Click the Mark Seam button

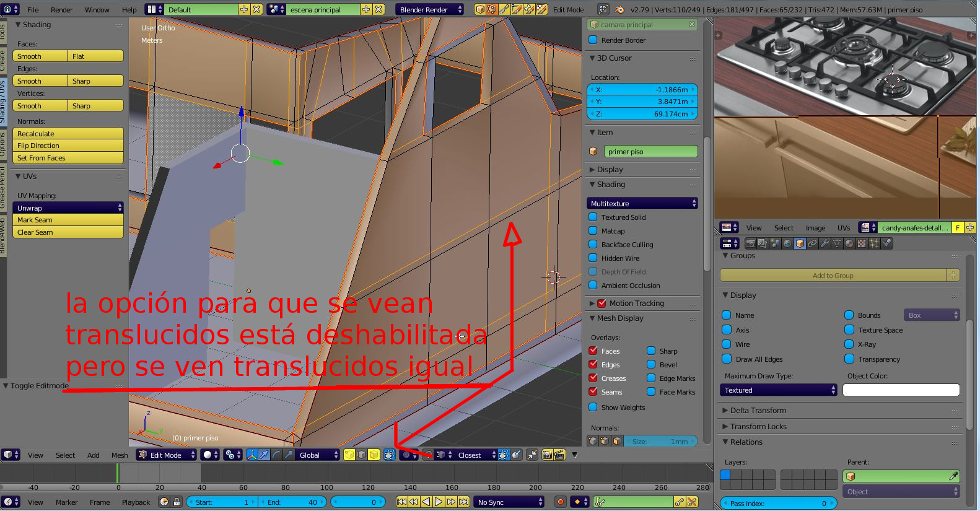click(68, 219)
